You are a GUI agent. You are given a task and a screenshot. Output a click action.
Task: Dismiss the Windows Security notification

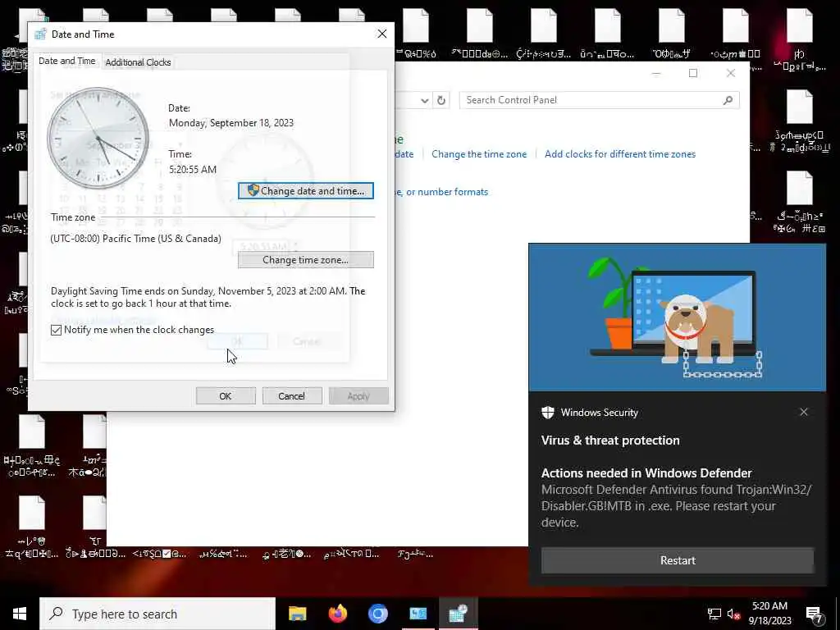(804, 412)
